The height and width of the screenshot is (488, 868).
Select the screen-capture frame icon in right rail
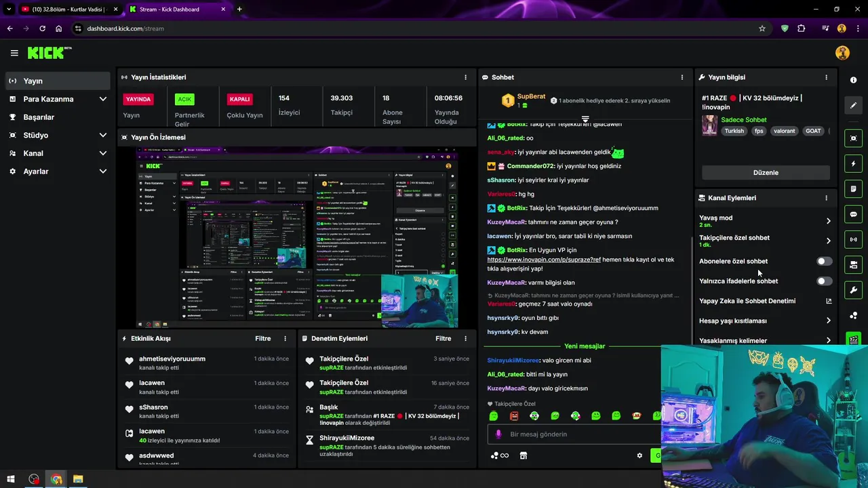click(853, 138)
